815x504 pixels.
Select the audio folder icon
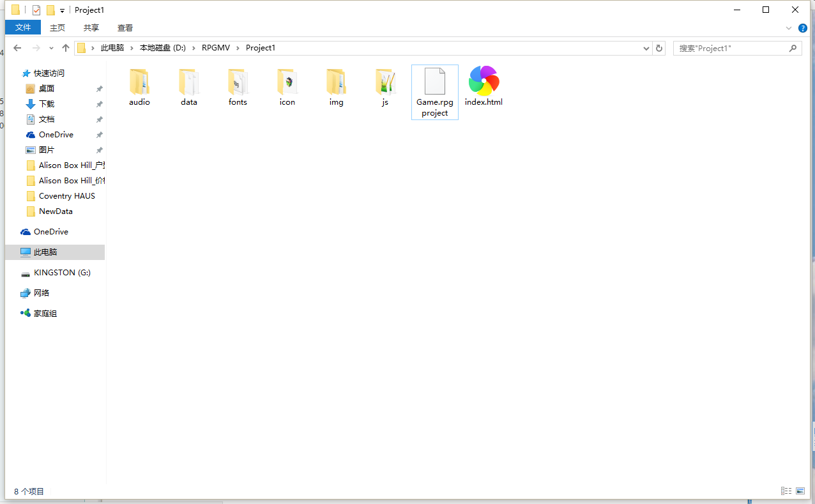(139, 82)
